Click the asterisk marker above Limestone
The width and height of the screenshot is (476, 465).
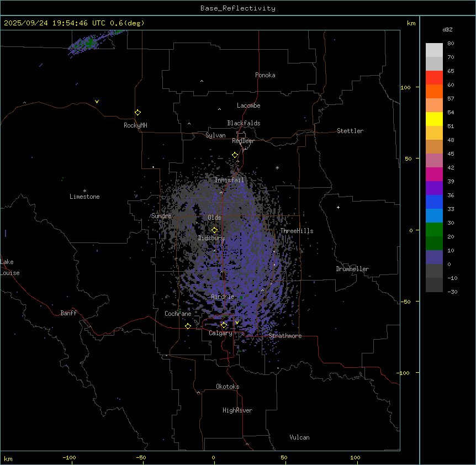[84, 191]
